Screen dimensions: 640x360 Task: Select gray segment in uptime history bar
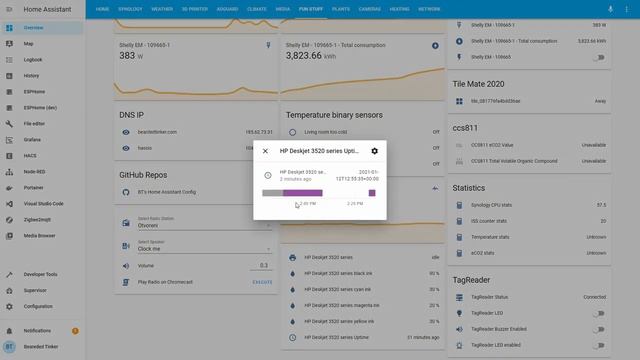(273, 193)
